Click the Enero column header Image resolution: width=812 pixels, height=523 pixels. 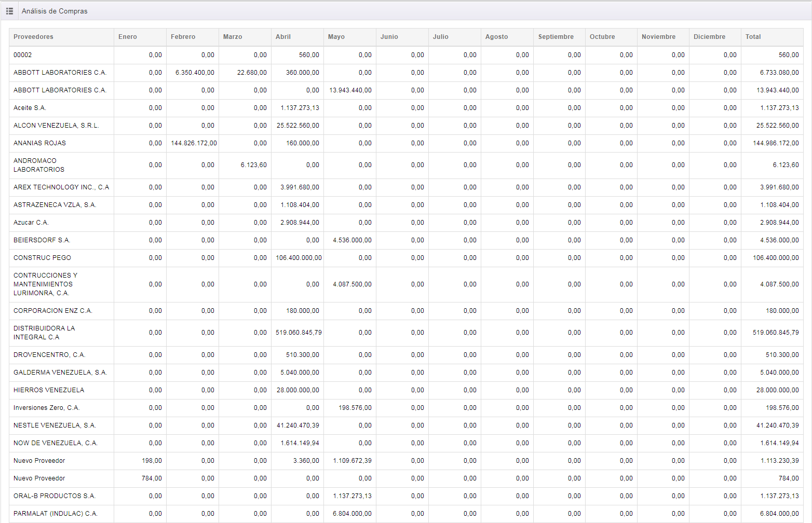pos(140,37)
